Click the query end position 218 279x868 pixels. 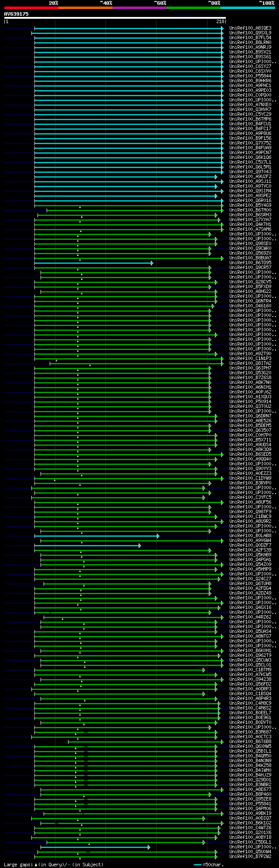click(220, 21)
